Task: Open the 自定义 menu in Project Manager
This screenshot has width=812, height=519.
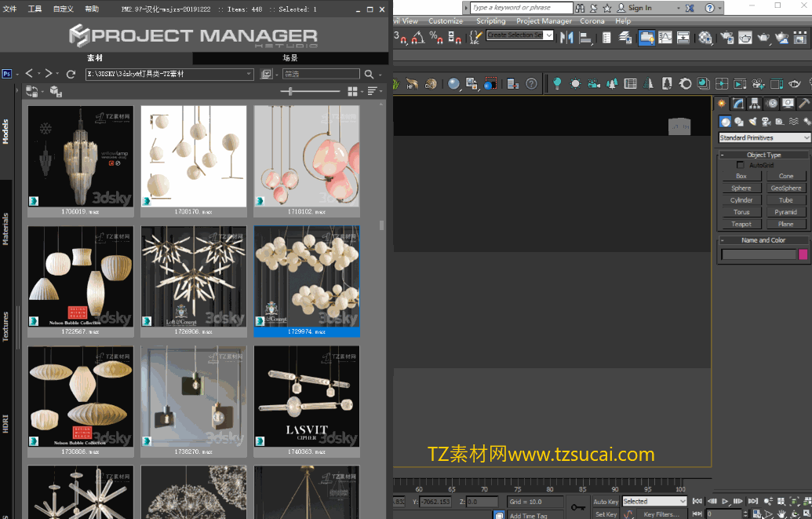Action: click(x=64, y=9)
